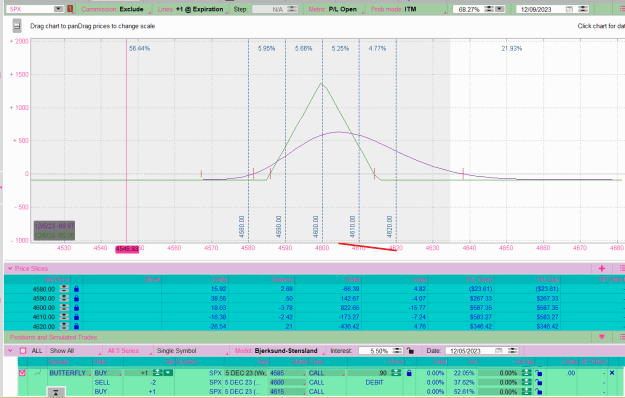Open the Lines +1 @ Expiration dropdown
This screenshot has height=398, width=625.
click(x=191, y=9)
